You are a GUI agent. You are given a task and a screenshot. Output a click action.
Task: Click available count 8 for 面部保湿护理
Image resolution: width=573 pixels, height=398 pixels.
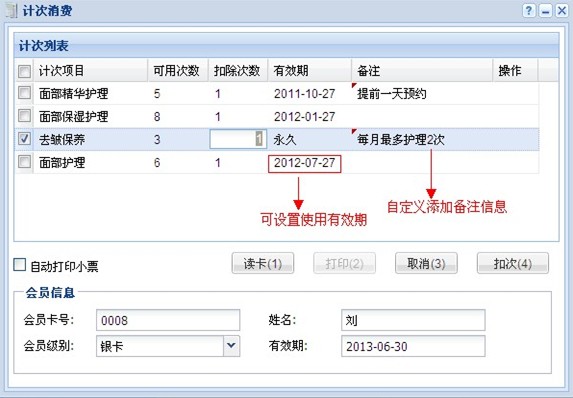pos(157,117)
